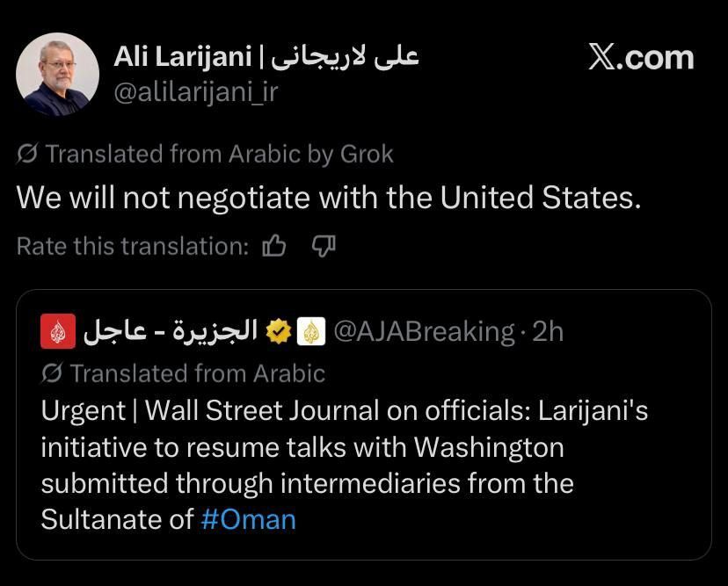Click the gold verified badge next to الجزيرة
The height and width of the screenshot is (586, 728).
tap(279, 330)
